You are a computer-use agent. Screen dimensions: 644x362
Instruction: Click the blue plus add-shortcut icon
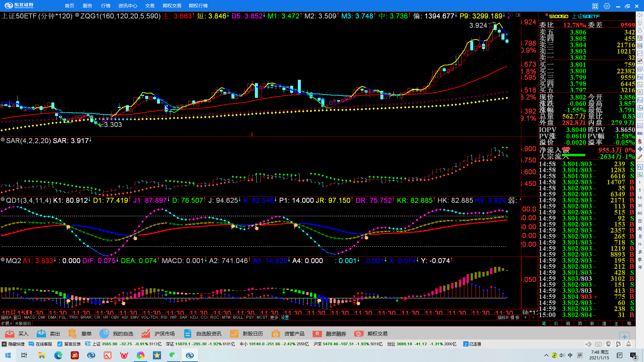[624, 337]
